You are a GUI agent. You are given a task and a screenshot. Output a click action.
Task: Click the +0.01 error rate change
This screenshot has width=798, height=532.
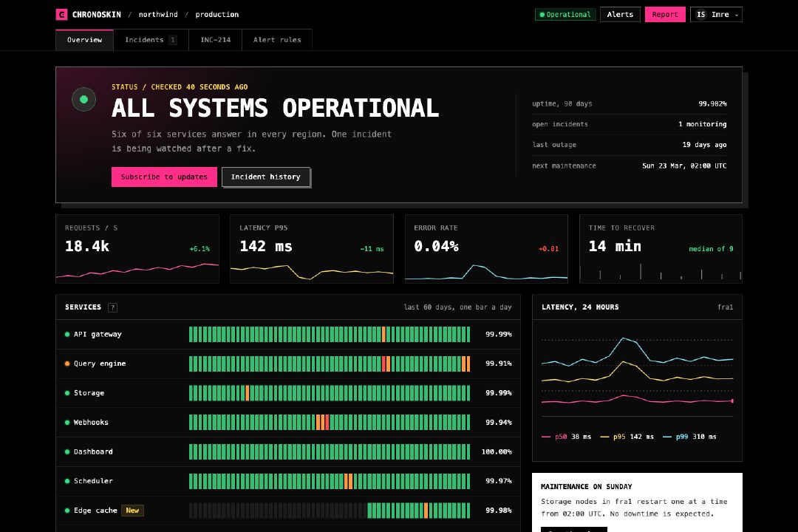[548, 249]
